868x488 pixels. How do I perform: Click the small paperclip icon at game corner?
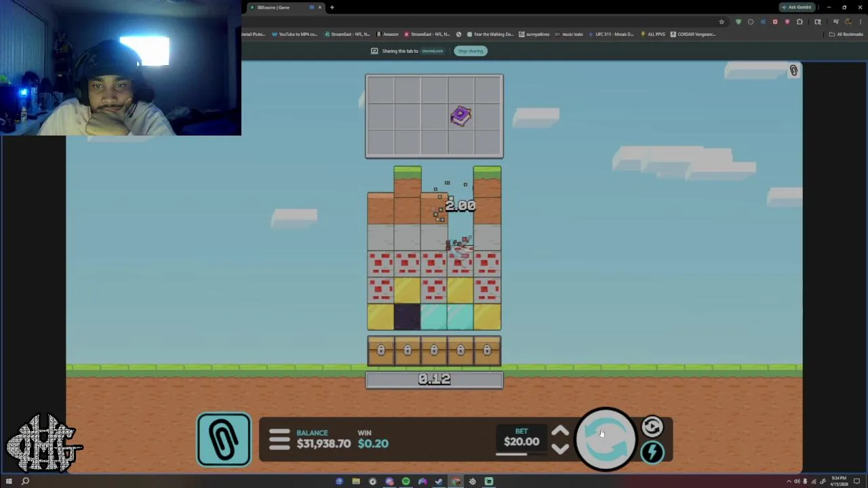click(793, 70)
